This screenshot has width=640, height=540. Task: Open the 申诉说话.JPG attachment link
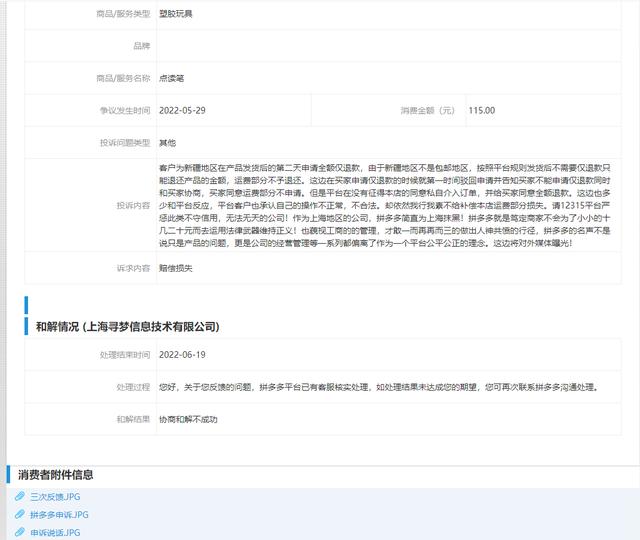pyautogui.click(x=54, y=533)
